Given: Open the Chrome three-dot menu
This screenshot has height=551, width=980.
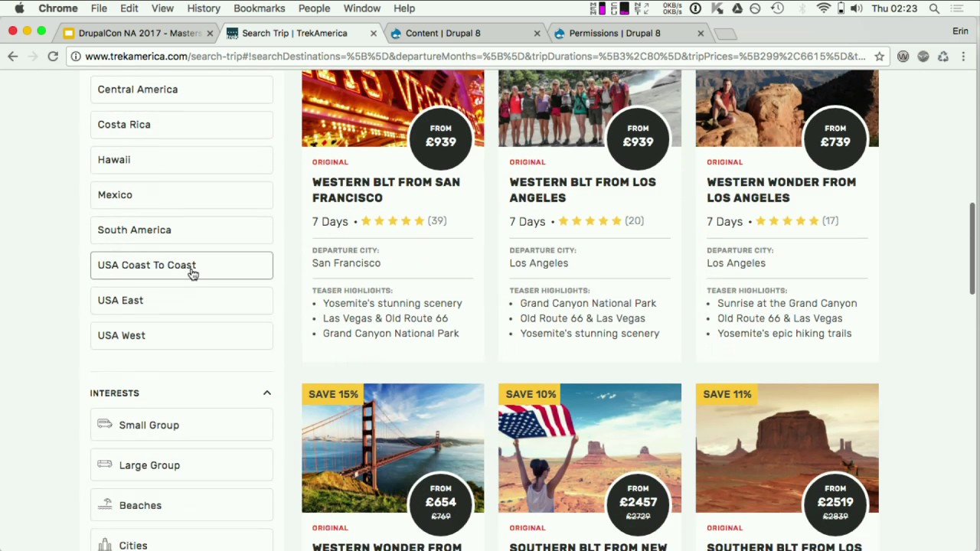Looking at the screenshot, I should [963, 56].
